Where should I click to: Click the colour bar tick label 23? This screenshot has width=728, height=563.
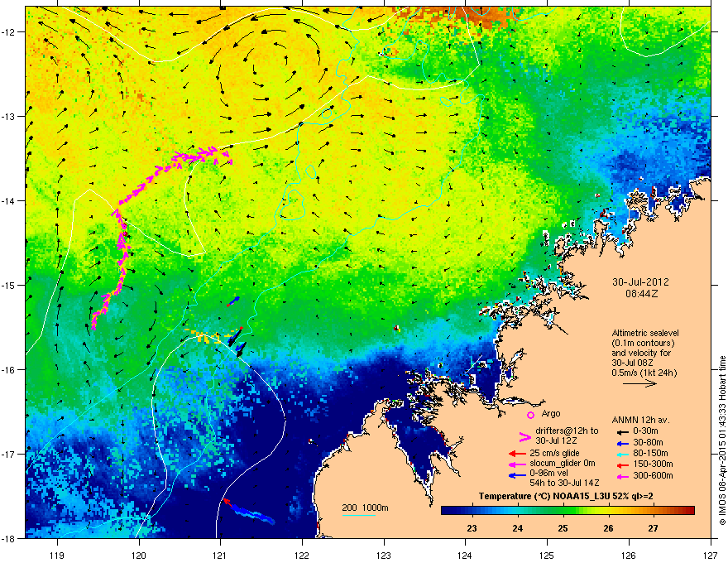tap(472, 528)
